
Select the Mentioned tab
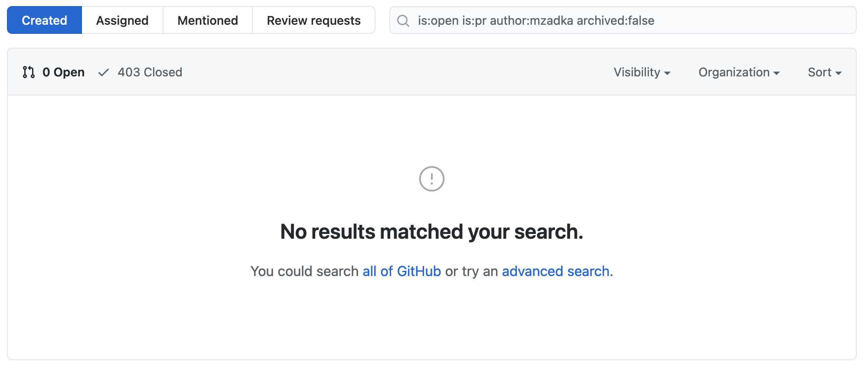pyautogui.click(x=208, y=20)
